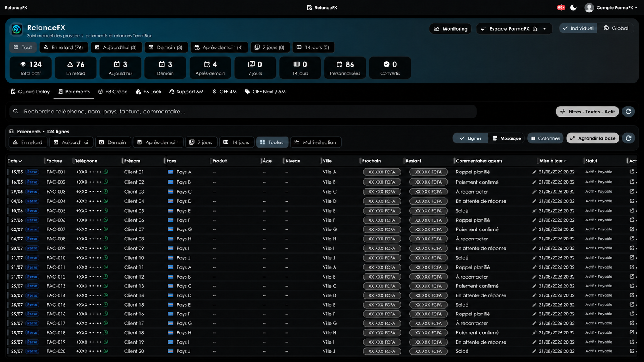Click the Personnalisées 86 card
Screen dimensions: 644x362
click(x=345, y=68)
